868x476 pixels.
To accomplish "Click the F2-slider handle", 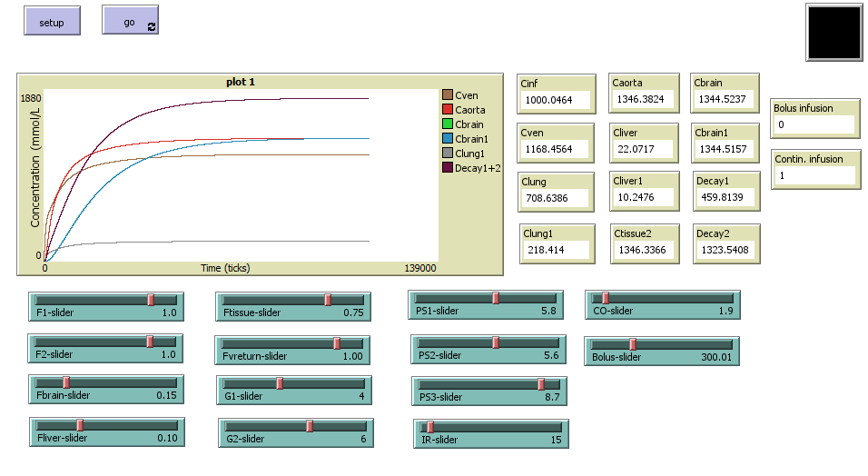I will (x=150, y=342).
